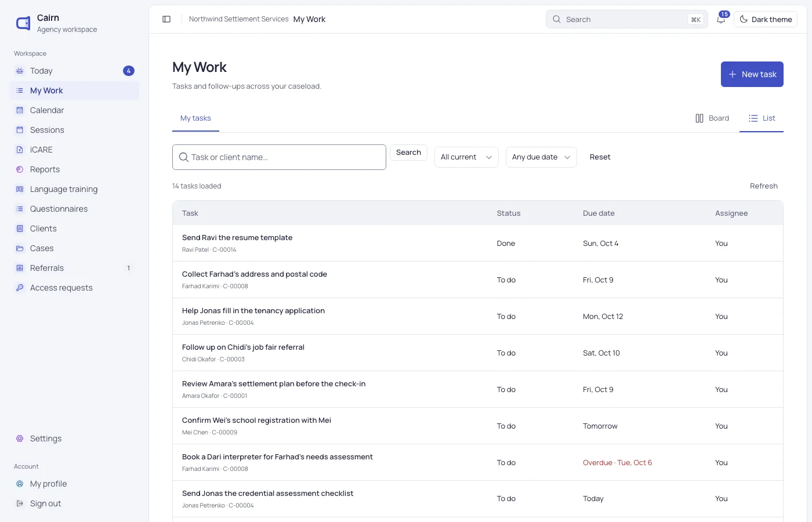Image resolution: width=812 pixels, height=522 pixels.
Task: Switch to List view
Action: 762,118
